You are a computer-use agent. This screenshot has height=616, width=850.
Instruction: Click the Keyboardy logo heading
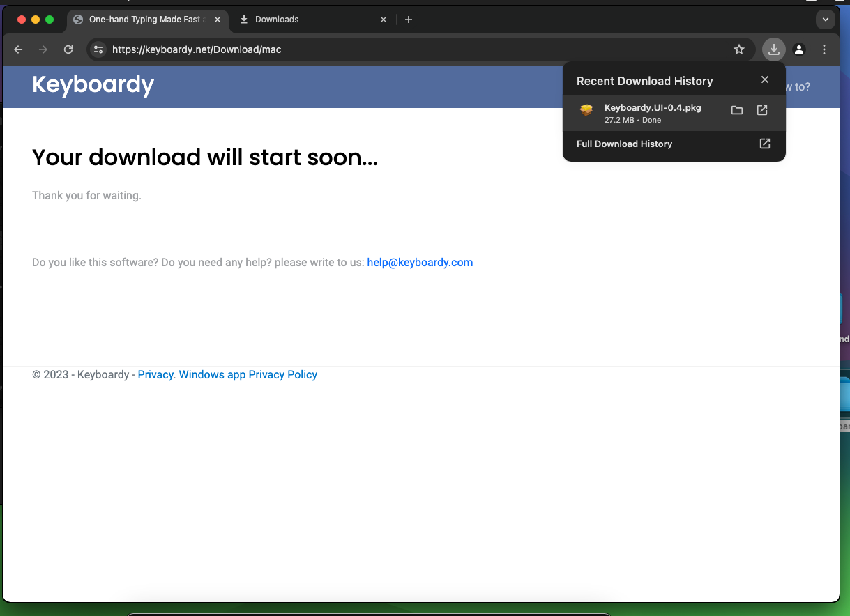click(93, 84)
